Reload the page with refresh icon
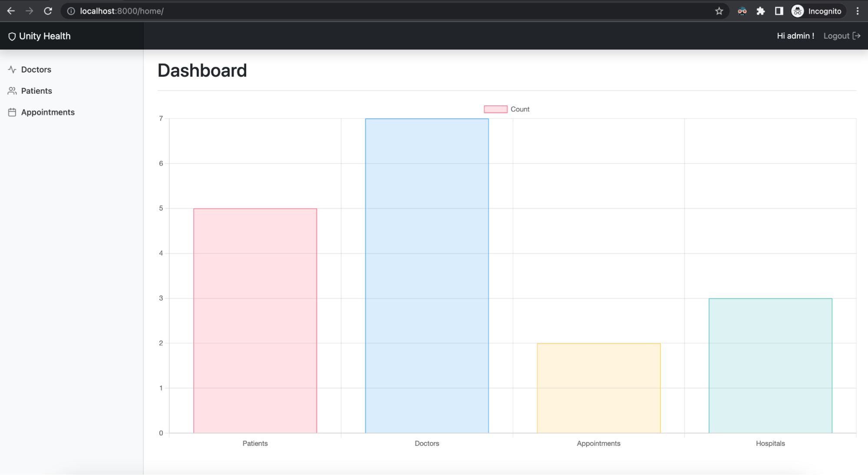The width and height of the screenshot is (868, 475). click(48, 11)
